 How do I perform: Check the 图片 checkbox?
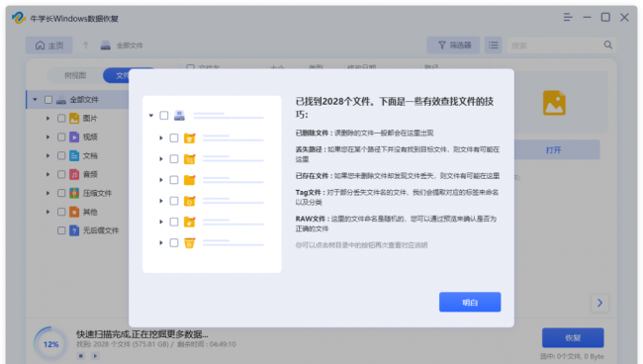(61, 119)
